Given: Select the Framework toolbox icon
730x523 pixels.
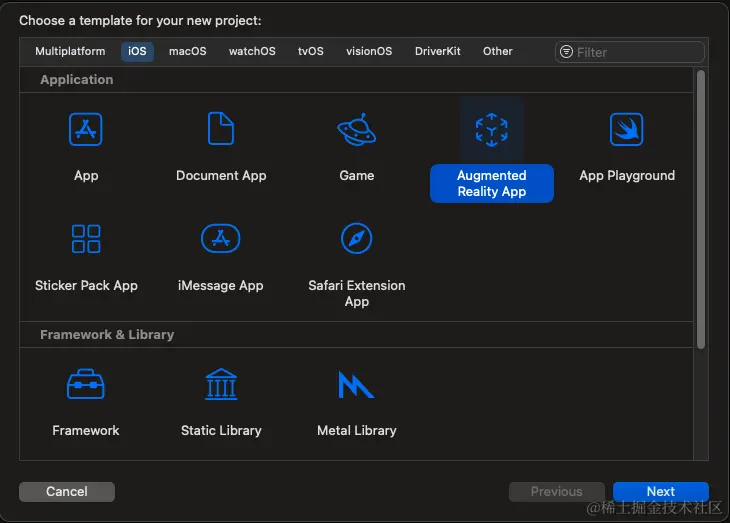Looking at the screenshot, I should (x=86, y=384).
